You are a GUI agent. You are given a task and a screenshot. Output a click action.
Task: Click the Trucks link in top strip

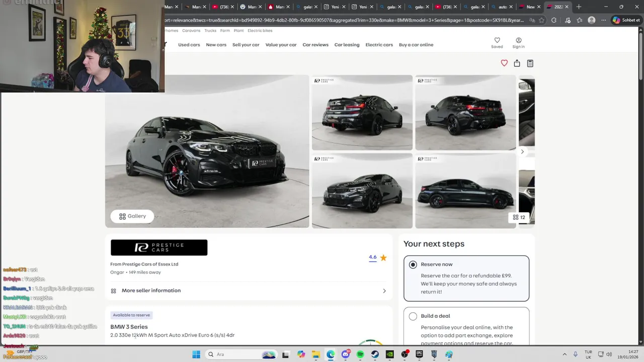[x=210, y=31]
